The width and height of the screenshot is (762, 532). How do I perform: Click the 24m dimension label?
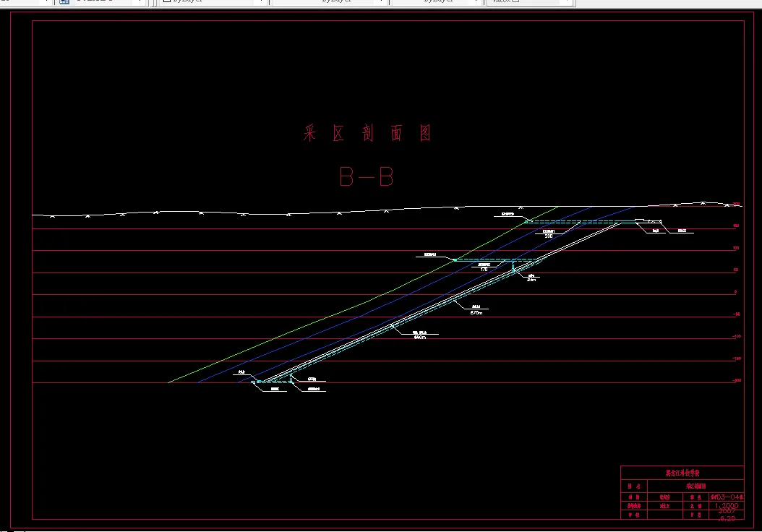coord(531,280)
